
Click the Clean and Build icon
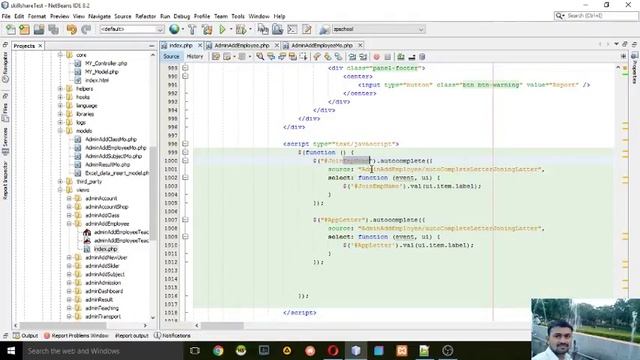click(207, 29)
